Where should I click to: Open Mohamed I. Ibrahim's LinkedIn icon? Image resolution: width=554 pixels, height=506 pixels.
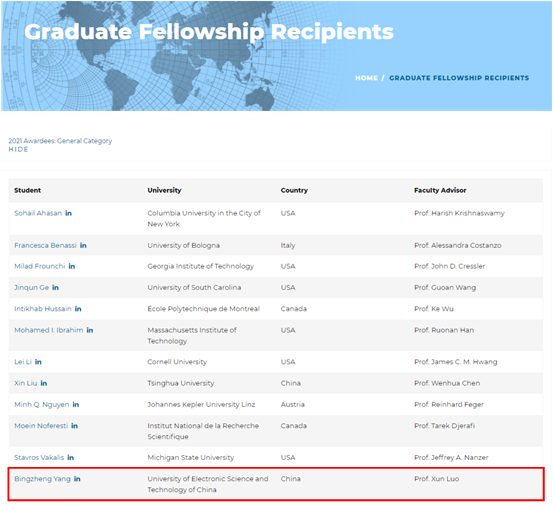click(x=90, y=330)
